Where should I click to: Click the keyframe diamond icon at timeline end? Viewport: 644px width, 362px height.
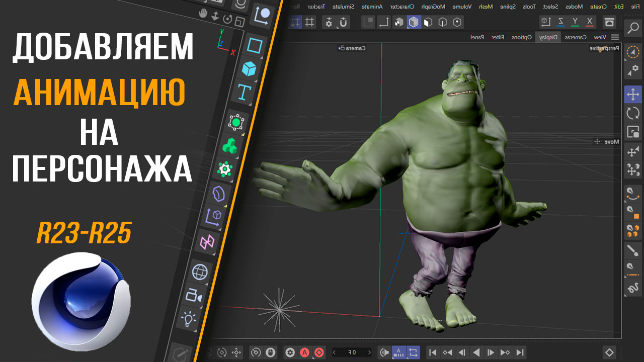click(609, 352)
